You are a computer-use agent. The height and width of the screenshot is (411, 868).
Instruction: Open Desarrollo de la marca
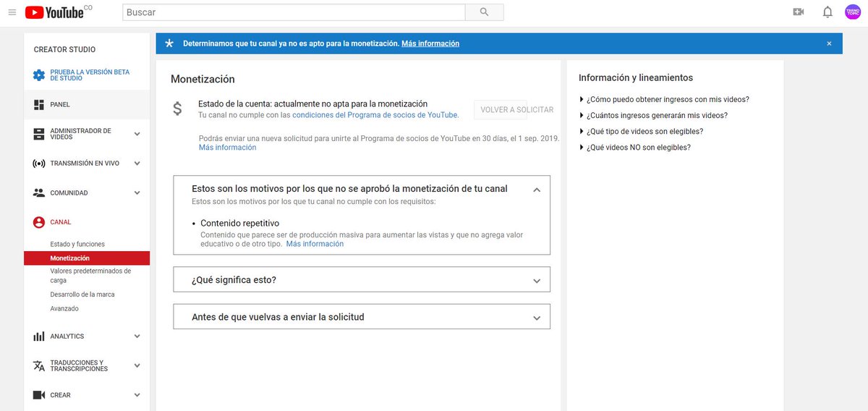click(x=82, y=295)
